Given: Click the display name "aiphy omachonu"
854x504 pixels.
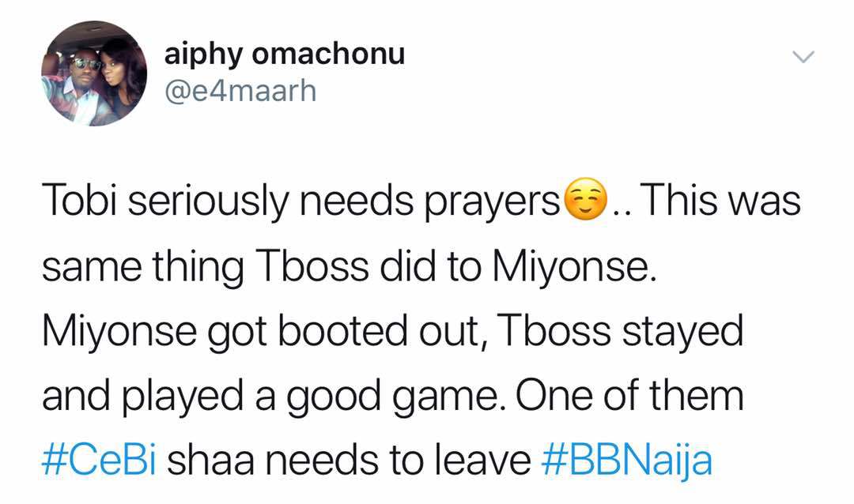Looking at the screenshot, I should [x=284, y=54].
